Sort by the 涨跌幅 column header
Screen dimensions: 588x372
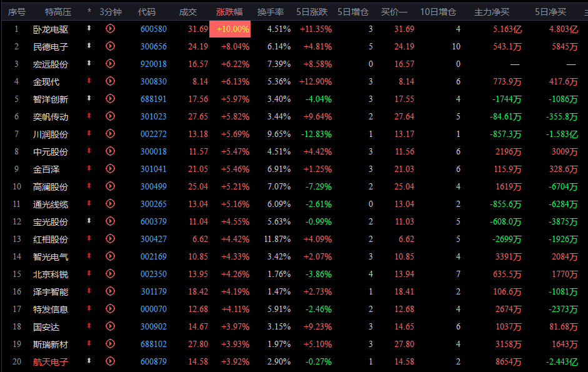coord(229,12)
